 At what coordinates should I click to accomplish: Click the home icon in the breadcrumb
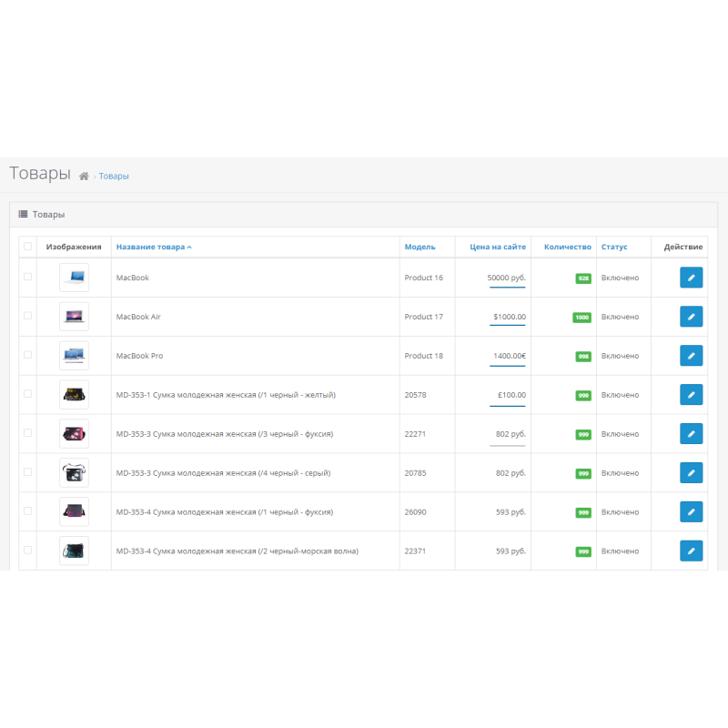[x=83, y=176]
